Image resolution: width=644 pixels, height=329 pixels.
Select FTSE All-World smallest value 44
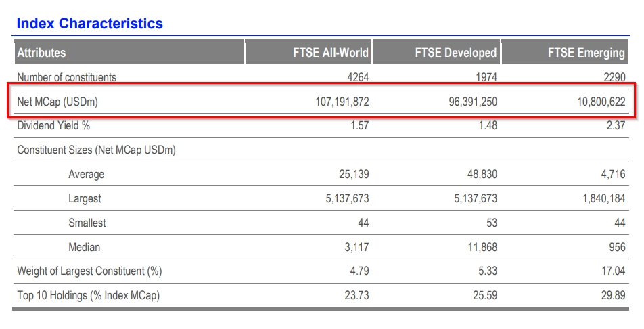[x=363, y=223]
